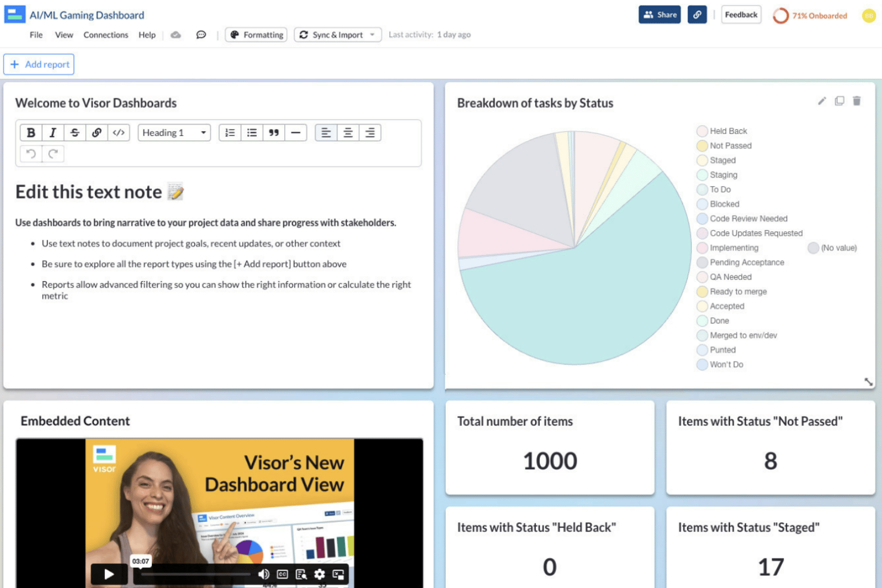Copy link with the chain icon button
The height and width of the screenshot is (588, 882).
coord(697,15)
